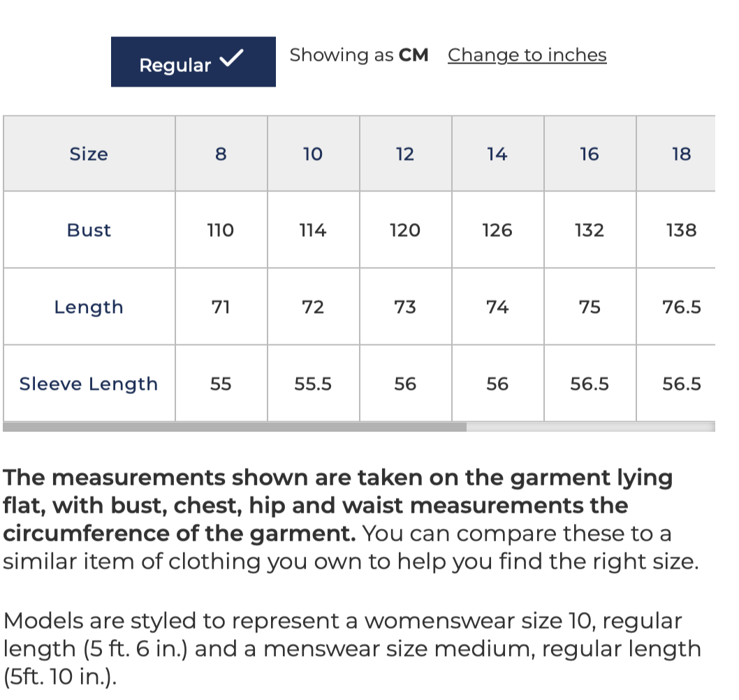This screenshot has width=739, height=700.
Task: Click the bust value 138 cell
Action: click(x=676, y=230)
